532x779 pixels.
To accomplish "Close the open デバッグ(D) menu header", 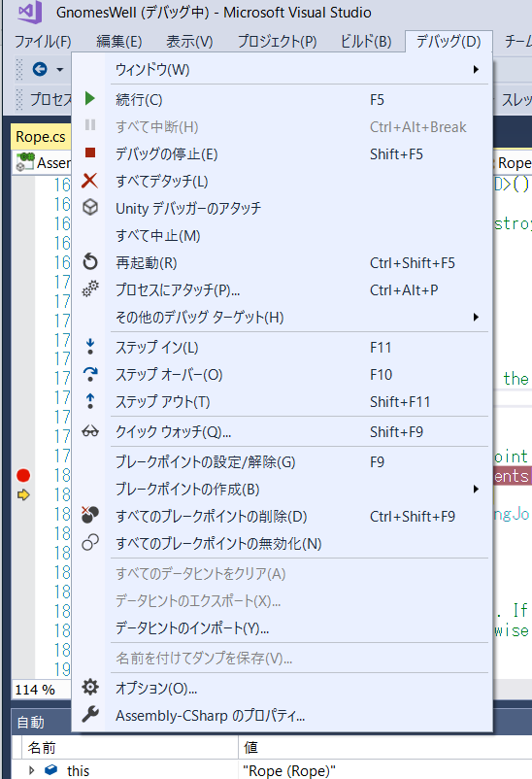I will (449, 41).
